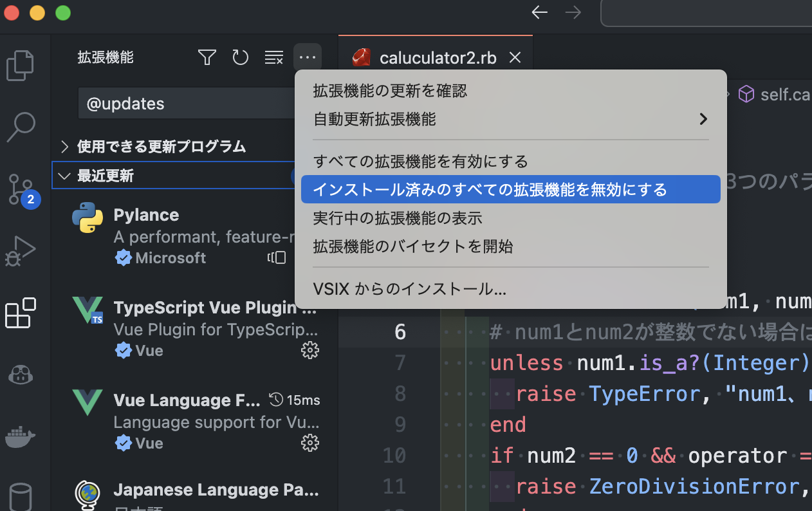
Task: Close the caluculator2.rb editor tab
Action: pyautogui.click(x=515, y=57)
